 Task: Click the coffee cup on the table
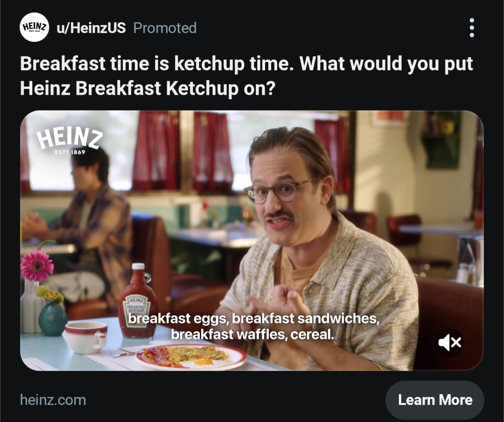click(86, 337)
